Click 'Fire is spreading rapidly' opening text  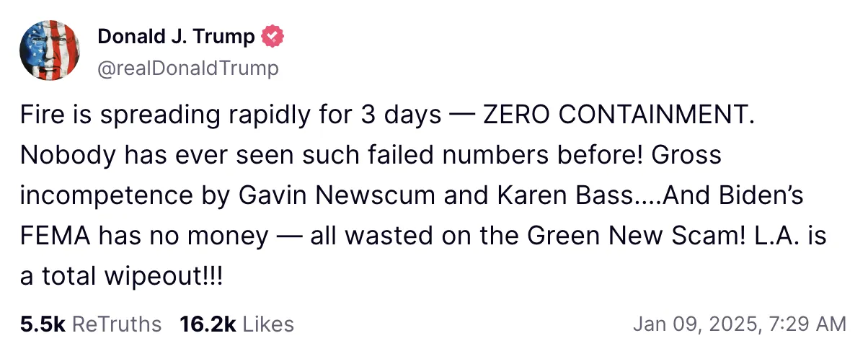point(153,115)
